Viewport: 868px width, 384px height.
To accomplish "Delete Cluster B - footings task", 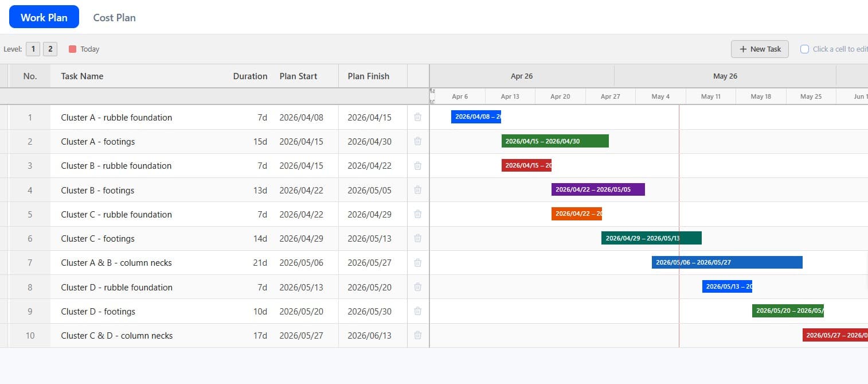I will click(417, 190).
